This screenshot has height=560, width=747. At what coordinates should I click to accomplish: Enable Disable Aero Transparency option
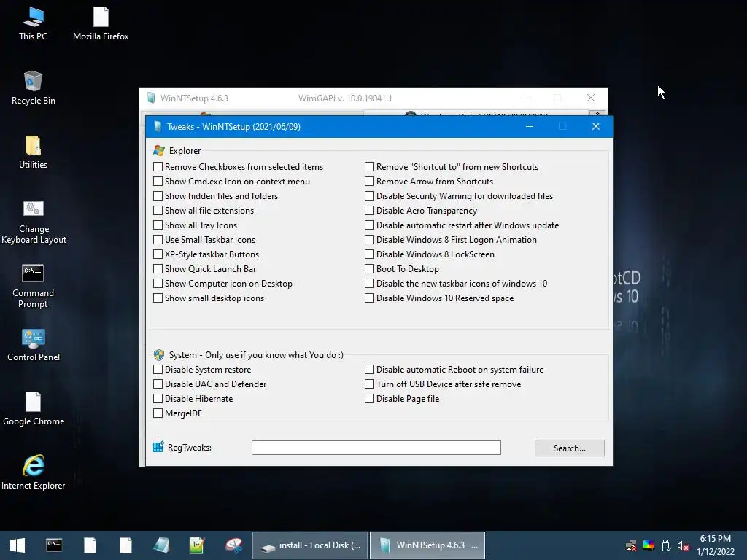[x=369, y=211]
